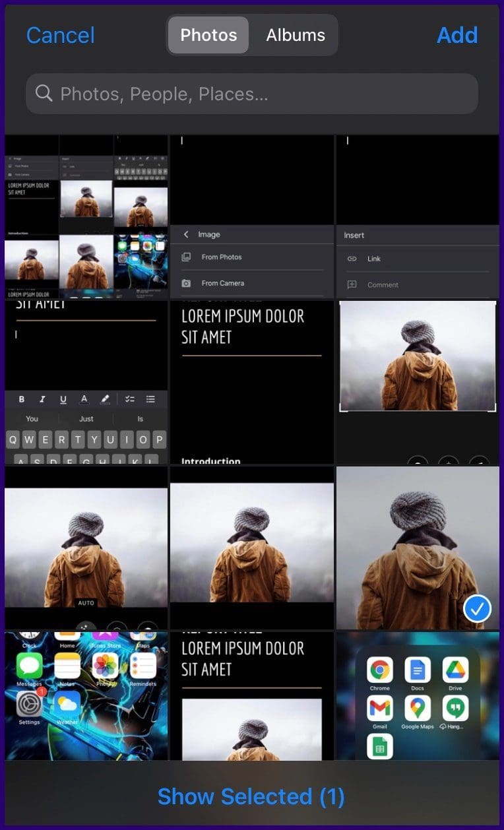The width and height of the screenshot is (504, 830).
Task: Select Lorem Ipsum screenshot with Introduction heading
Action: [x=252, y=383]
